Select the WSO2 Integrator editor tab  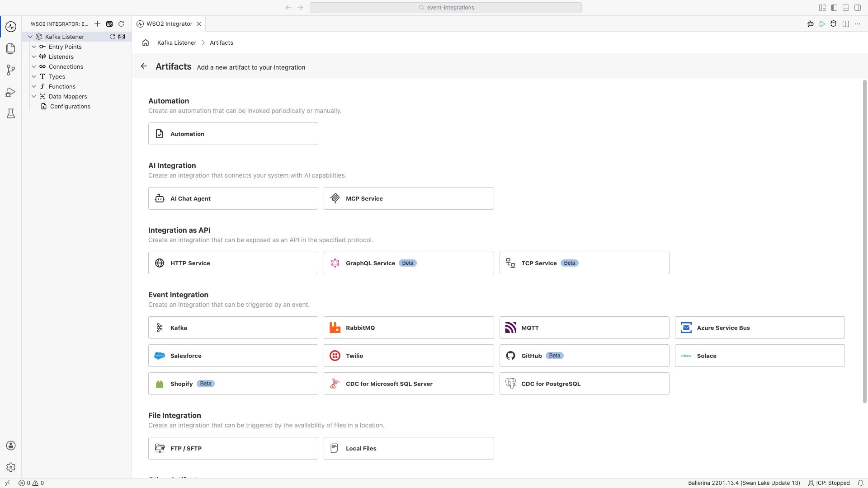click(x=169, y=24)
